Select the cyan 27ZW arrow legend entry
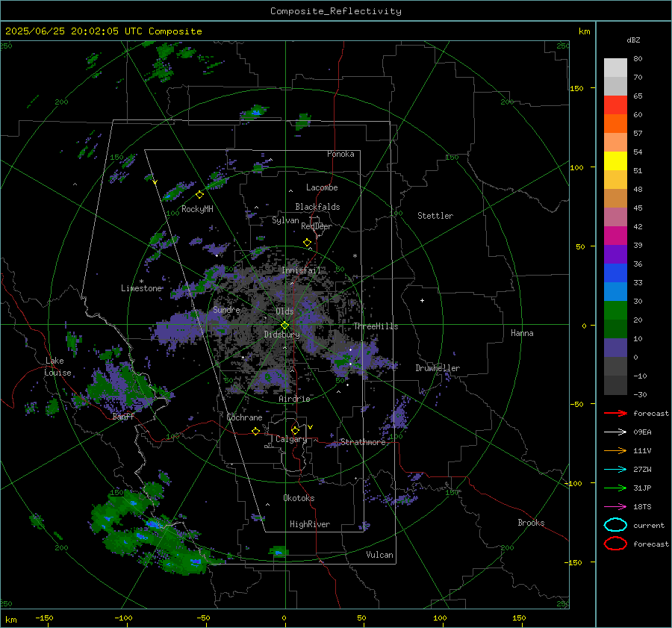672x628 pixels. [615, 470]
